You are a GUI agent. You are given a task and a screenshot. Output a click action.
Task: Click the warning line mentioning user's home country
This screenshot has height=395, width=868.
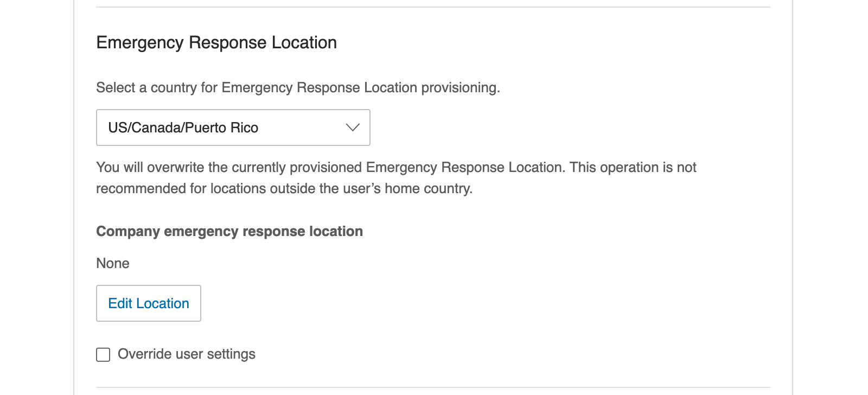tap(284, 188)
